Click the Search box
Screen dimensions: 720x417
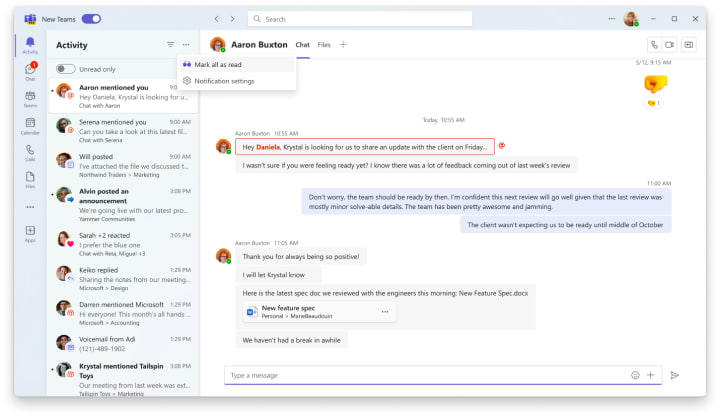pos(360,19)
